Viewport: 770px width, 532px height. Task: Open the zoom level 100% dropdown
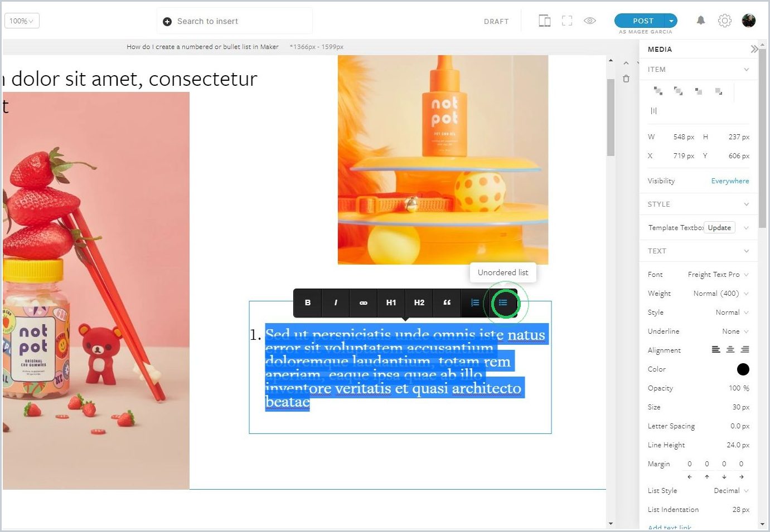22,21
